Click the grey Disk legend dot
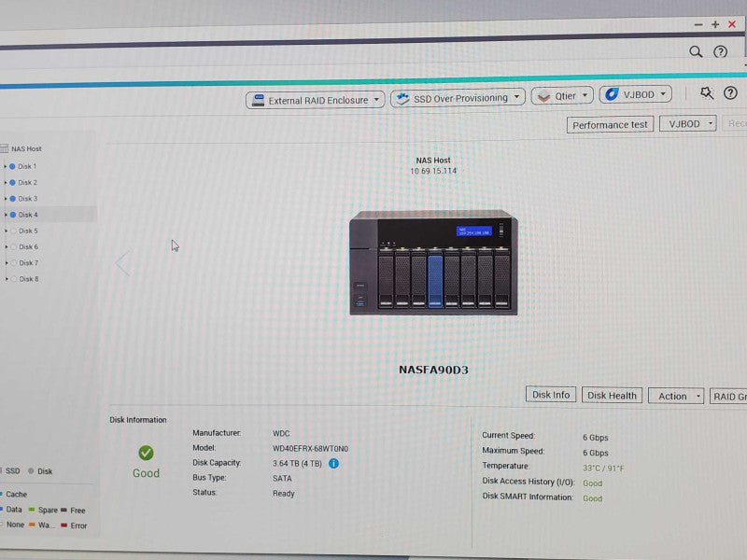This screenshot has height=560, width=747. point(31,471)
